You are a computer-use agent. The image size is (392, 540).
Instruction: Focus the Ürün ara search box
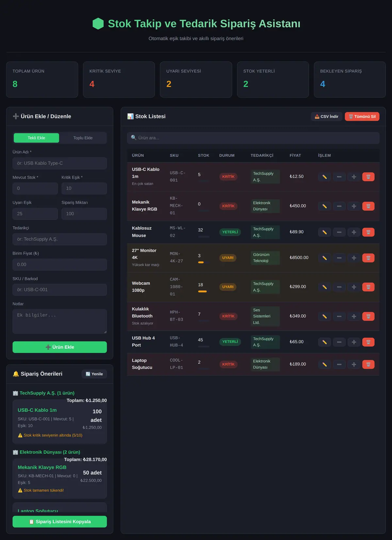coord(253,138)
